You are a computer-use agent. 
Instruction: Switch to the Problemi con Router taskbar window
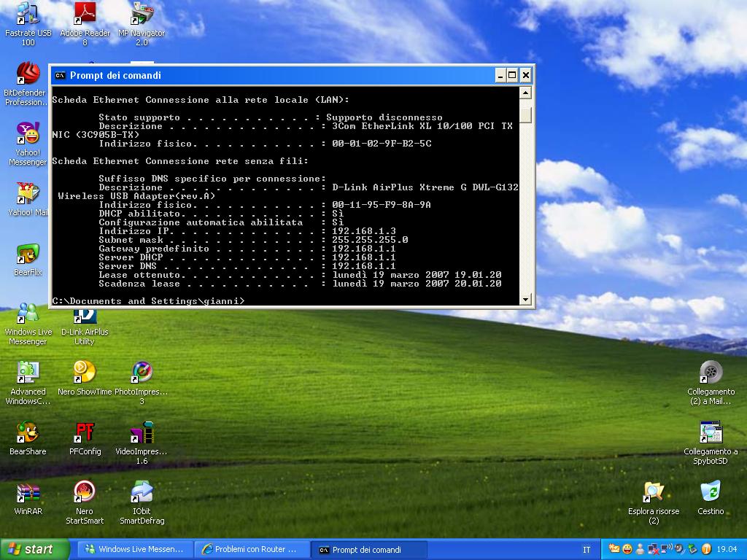coord(251,549)
